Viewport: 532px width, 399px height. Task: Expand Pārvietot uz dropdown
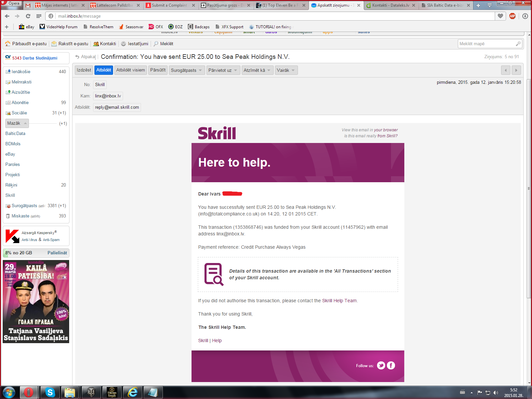(223, 70)
